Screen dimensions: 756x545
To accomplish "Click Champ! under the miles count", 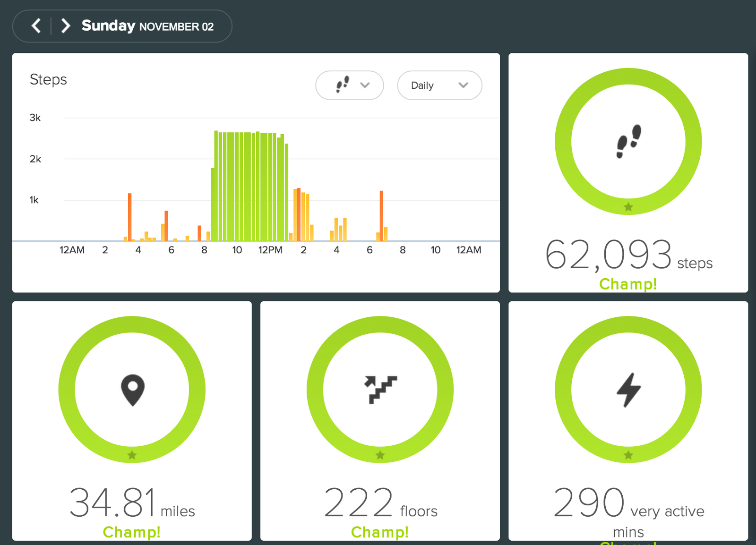I will (132, 532).
